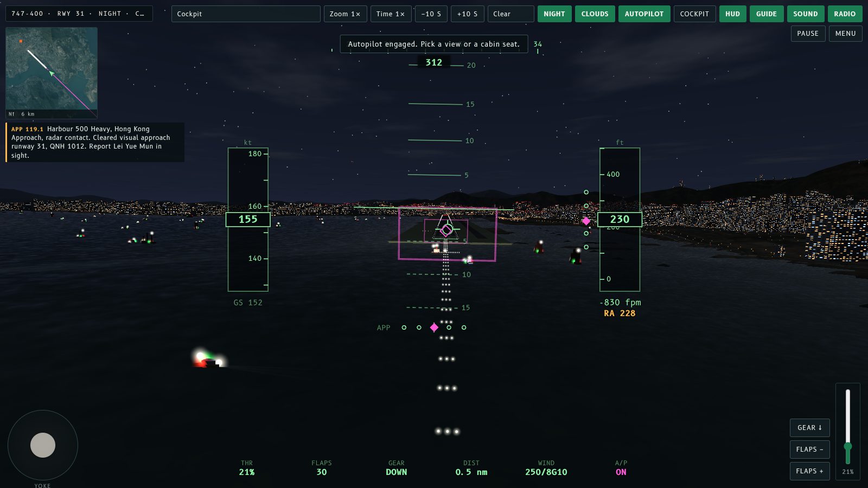Click the heading readout 312
The width and height of the screenshot is (868, 488).
[434, 62]
